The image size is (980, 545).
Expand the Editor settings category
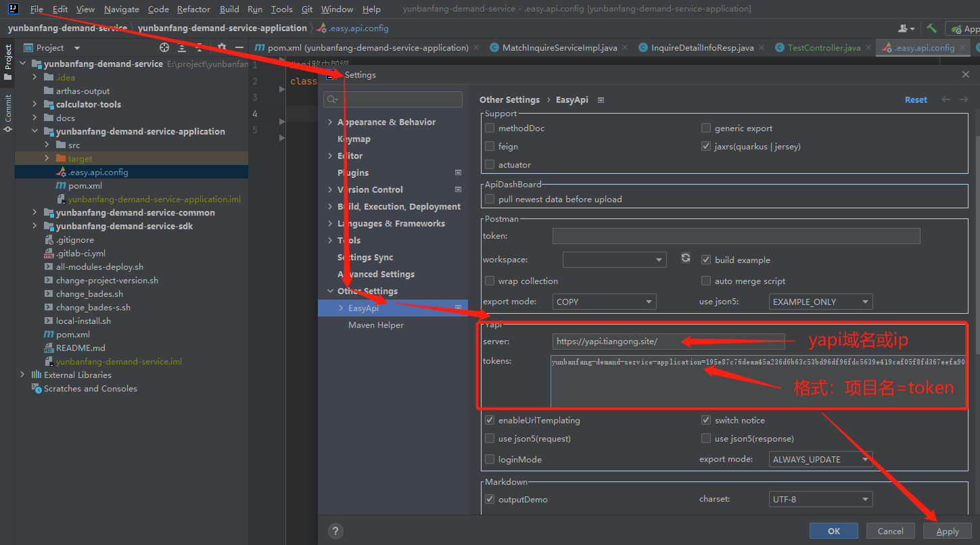330,156
